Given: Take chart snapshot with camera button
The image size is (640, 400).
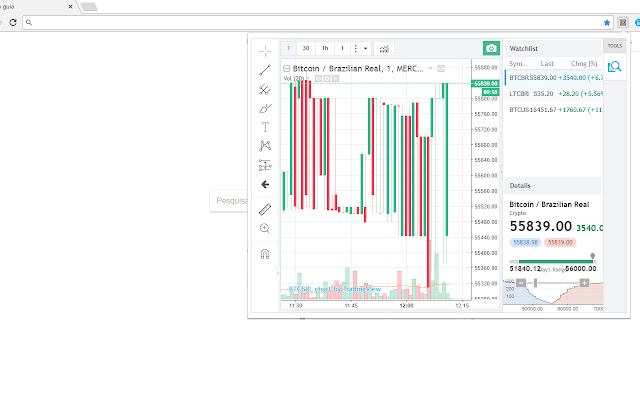Looking at the screenshot, I should [491, 48].
